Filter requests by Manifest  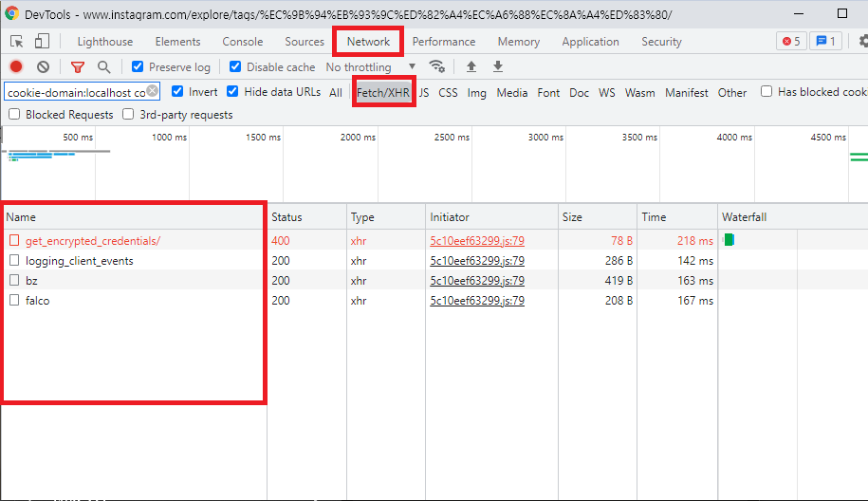[x=687, y=92]
